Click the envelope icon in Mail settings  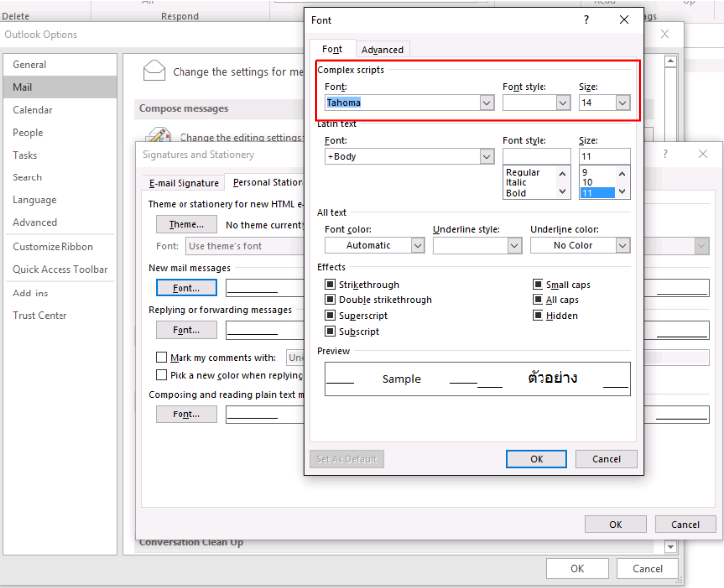154,71
